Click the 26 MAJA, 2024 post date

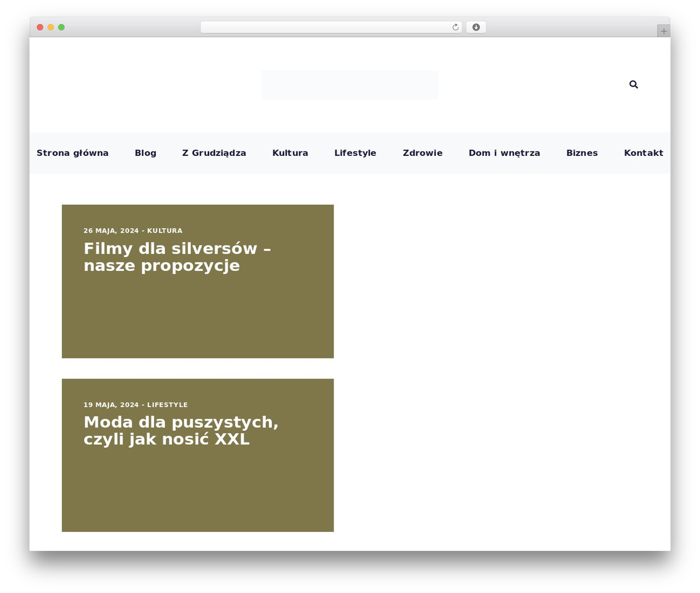point(111,231)
